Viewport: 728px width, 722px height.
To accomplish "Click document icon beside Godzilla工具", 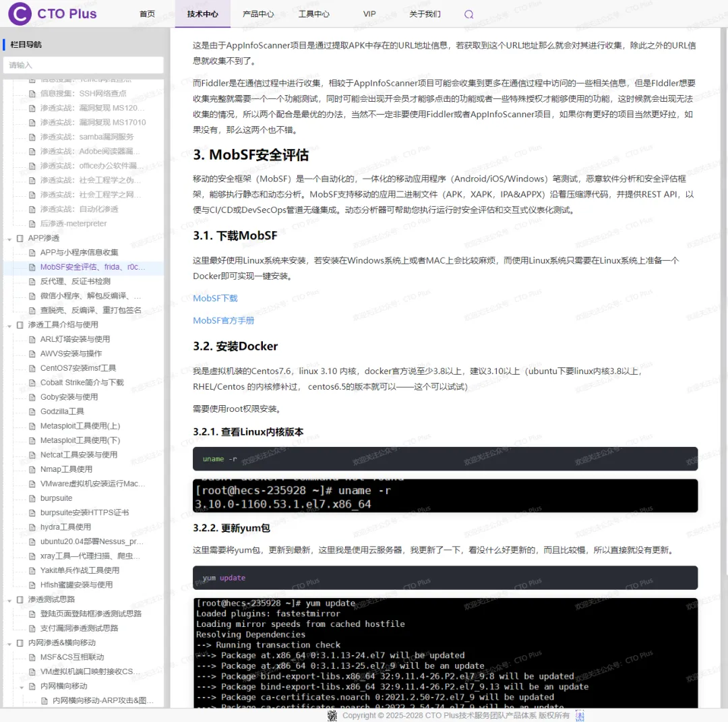I will click(x=32, y=411).
